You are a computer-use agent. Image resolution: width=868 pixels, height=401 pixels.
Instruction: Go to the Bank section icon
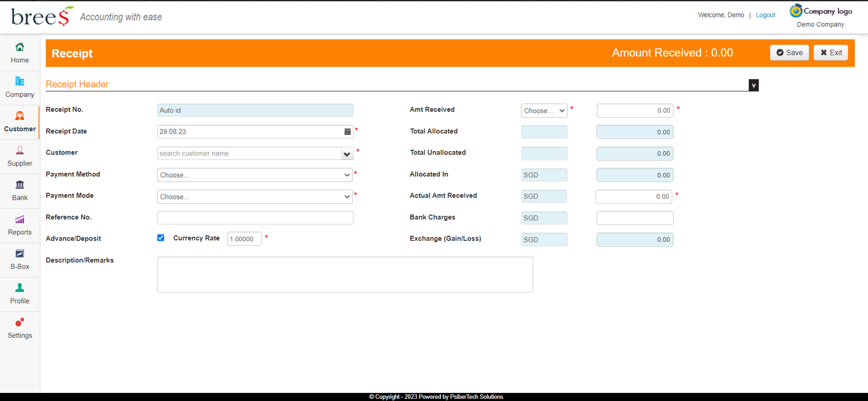pyautogui.click(x=20, y=185)
